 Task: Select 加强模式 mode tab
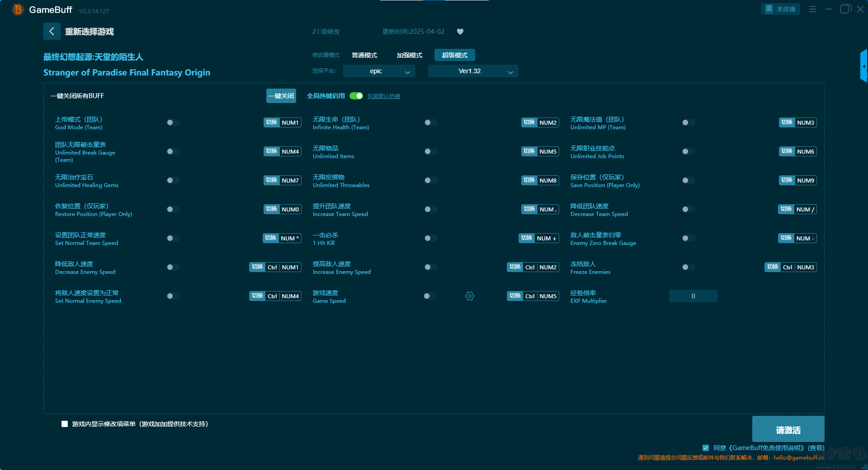[410, 55]
